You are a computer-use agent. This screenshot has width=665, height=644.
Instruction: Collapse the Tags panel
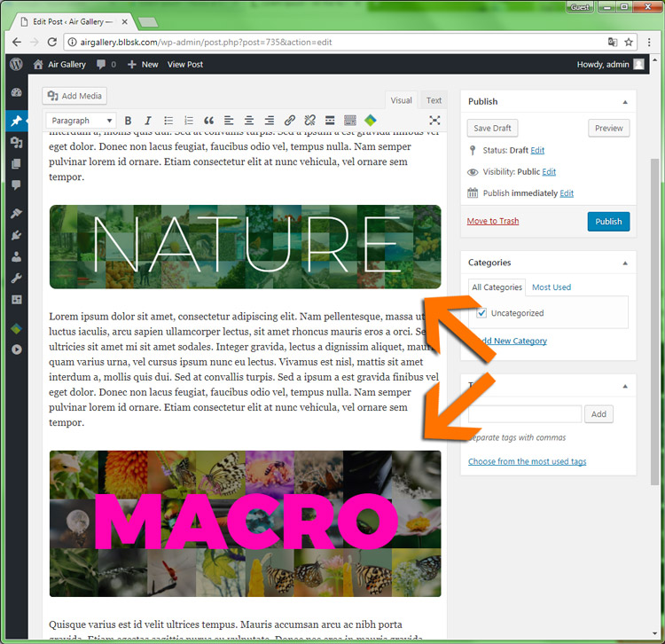point(625,386)
